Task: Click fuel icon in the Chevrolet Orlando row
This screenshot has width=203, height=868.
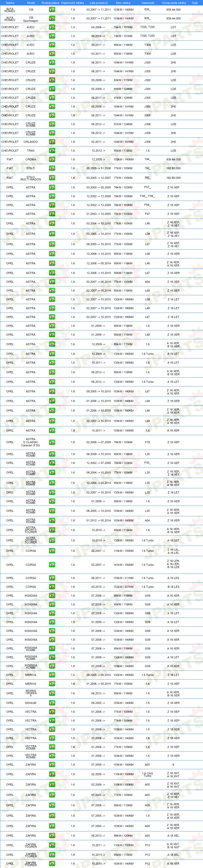Action: pyautogui.click(x=52, y=142)
